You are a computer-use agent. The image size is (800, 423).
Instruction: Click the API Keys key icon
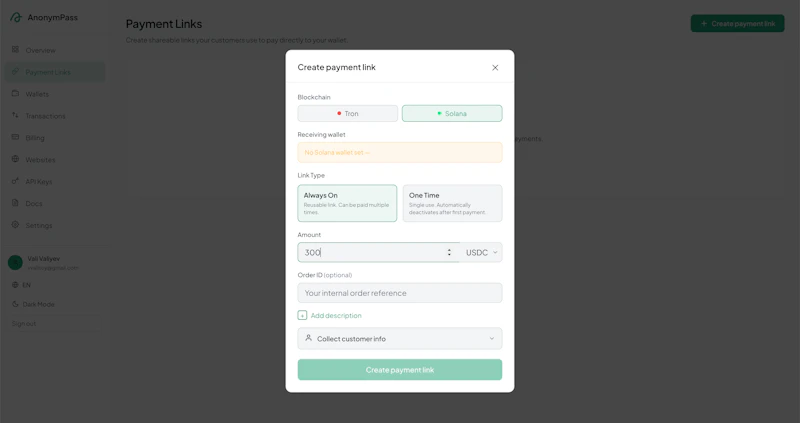pyautogui.click(x=15, y=181)
